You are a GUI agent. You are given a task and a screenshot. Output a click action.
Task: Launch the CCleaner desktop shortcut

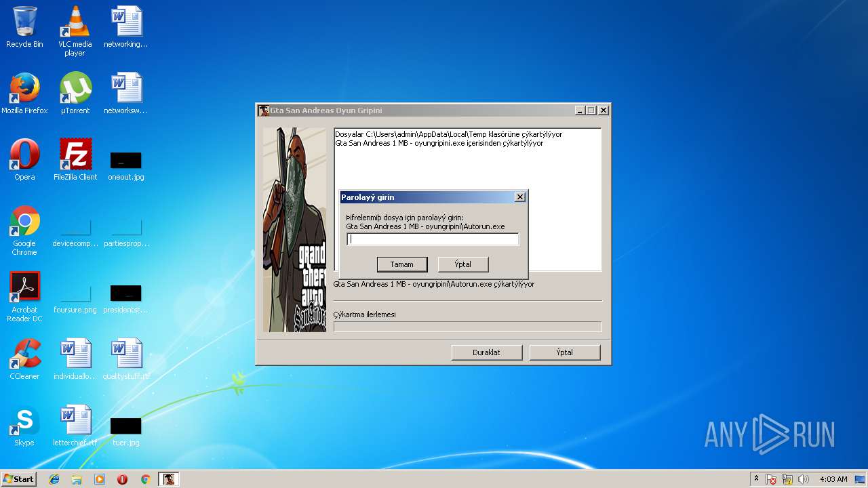[x=24, y=359]
